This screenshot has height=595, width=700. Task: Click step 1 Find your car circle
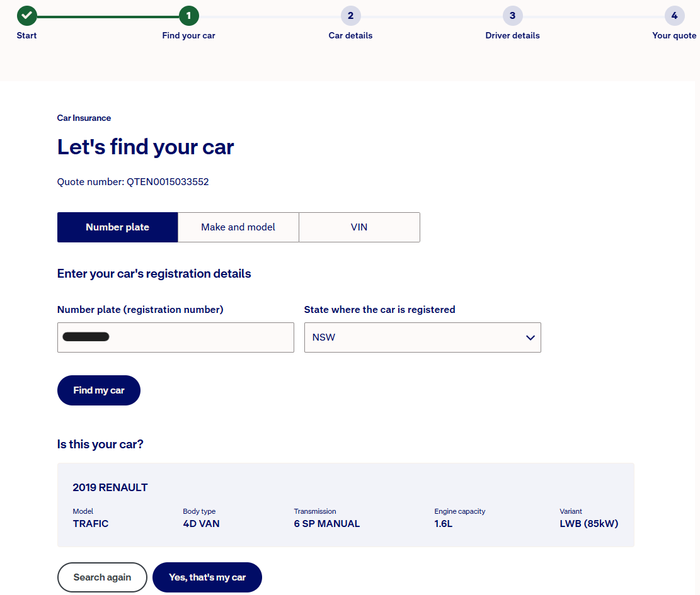(188, 16)
